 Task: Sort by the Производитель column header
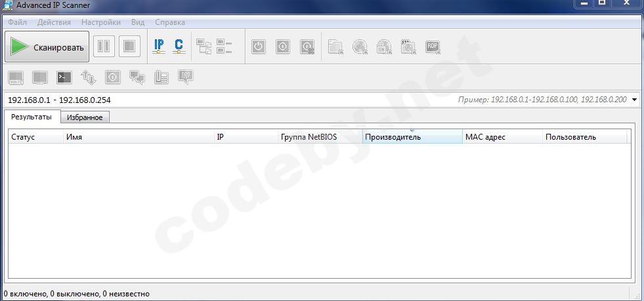(412, 137)
